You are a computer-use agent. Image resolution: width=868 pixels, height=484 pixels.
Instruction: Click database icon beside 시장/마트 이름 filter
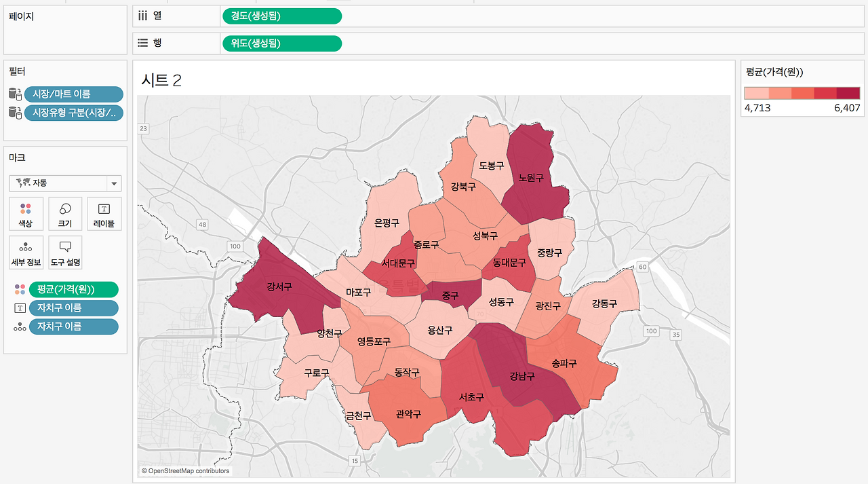pyautogui.click(x=15, y=94)
